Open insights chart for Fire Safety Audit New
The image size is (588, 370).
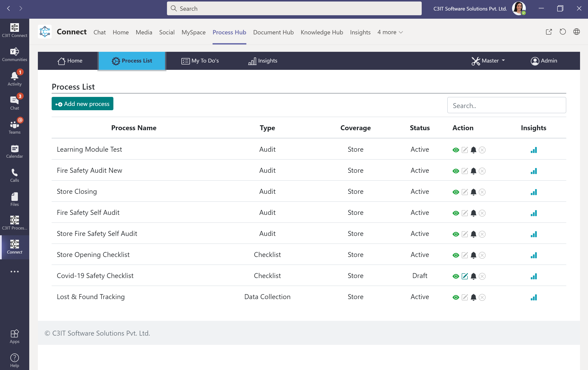534,171
